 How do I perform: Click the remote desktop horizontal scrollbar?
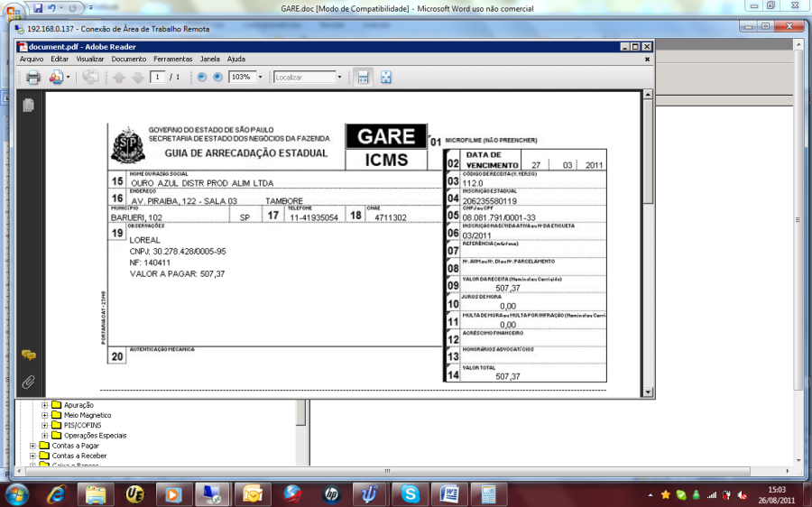(387, 471)
